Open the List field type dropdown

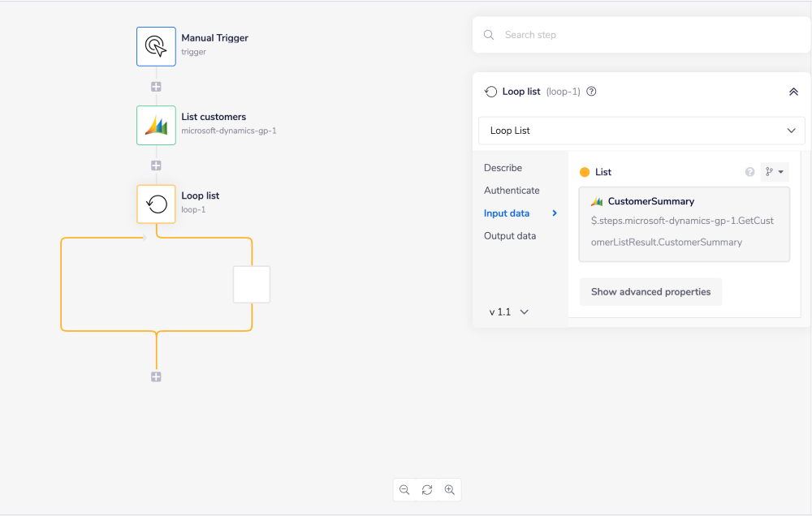775,172
